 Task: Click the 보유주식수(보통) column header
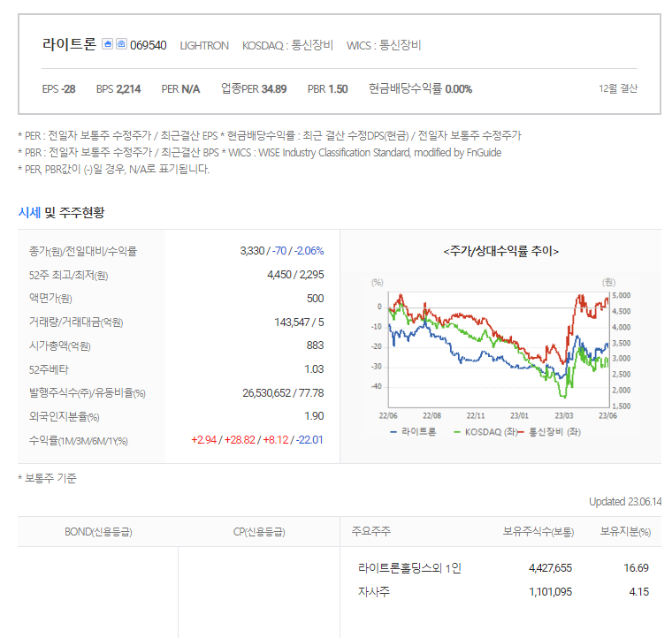click(x=538, y=532)
